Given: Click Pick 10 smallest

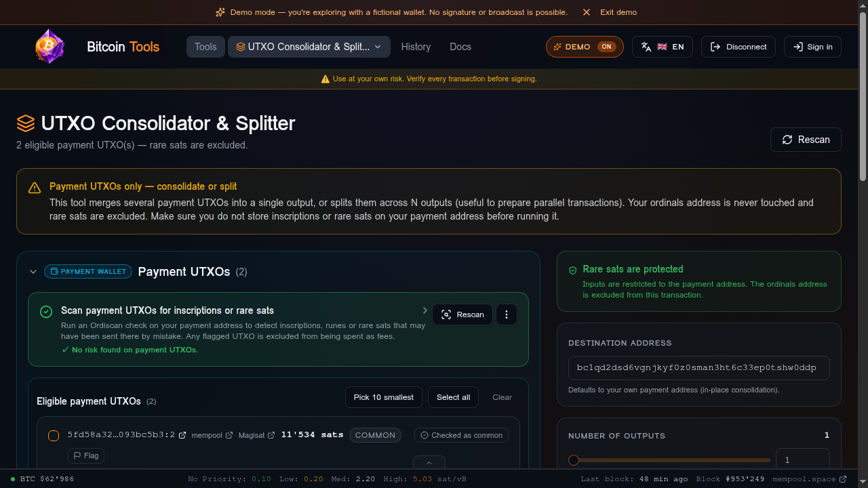Looking at the screenshot, I should coord(384,397).
